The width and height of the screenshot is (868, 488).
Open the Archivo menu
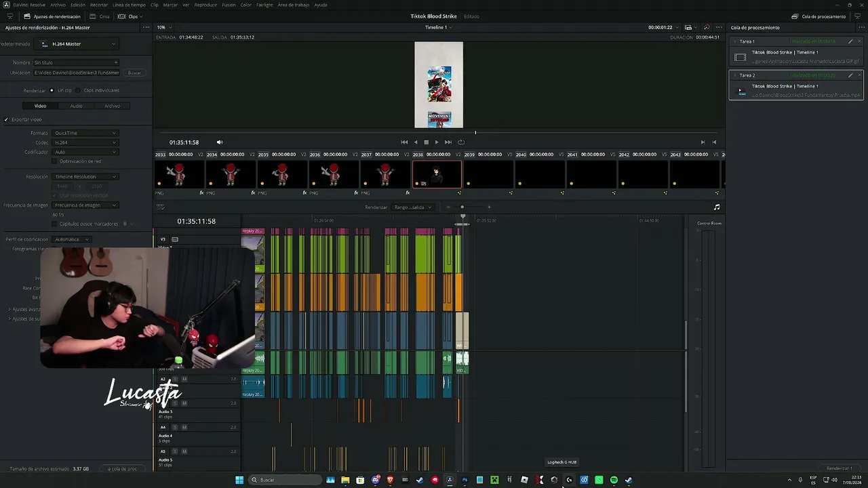[58, 5]
